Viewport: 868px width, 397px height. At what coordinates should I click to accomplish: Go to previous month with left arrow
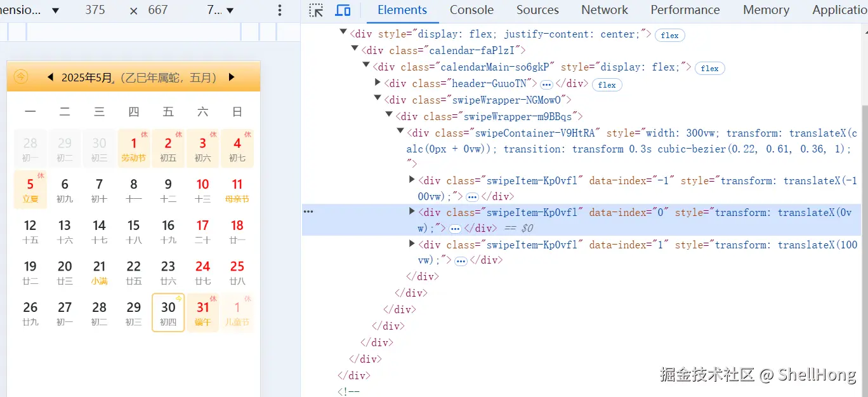(51, 77)
